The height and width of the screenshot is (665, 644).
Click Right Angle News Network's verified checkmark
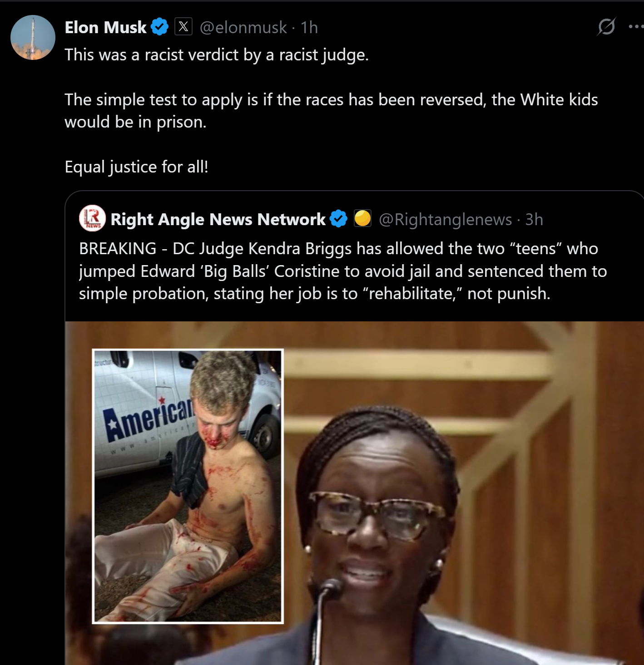(x=338, y=219)
